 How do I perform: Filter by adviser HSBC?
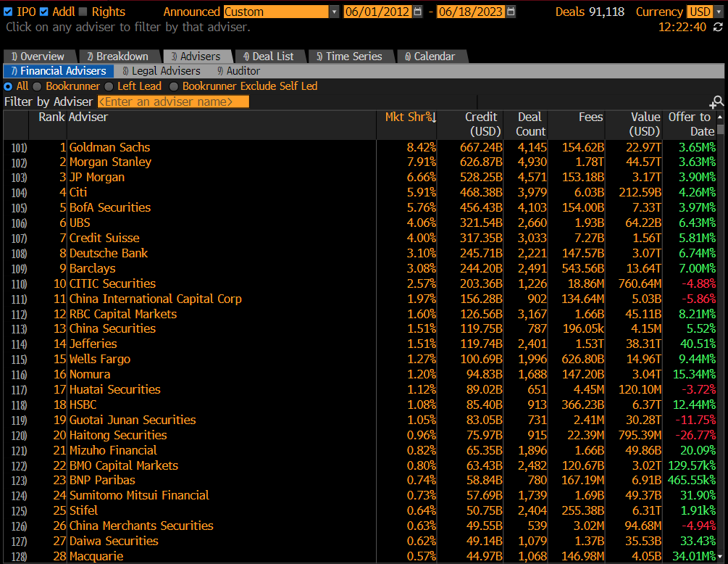[x=83, y=405]
